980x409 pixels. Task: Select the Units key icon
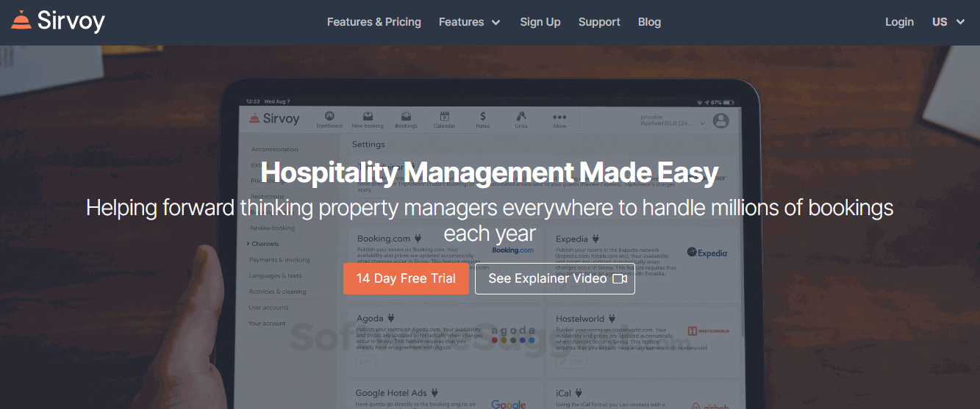pyautogui.click(x=521, y=116)
